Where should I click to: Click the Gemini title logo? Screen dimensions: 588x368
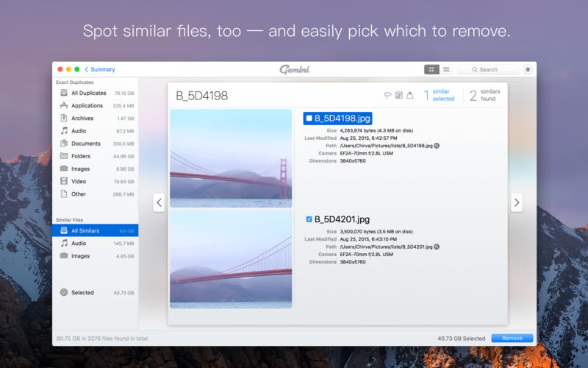(x=295, y=70)
